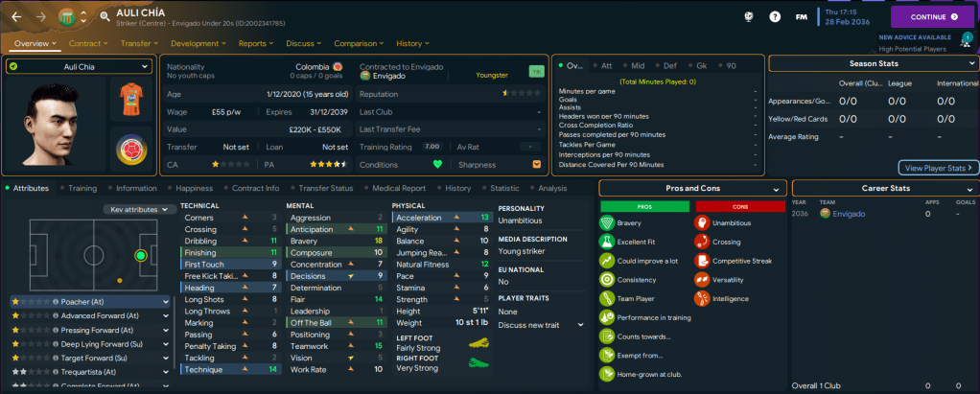Click the back navigation arrow
Image resolution: width=980 pixels, height=394 pixels.
coord(16,17)
